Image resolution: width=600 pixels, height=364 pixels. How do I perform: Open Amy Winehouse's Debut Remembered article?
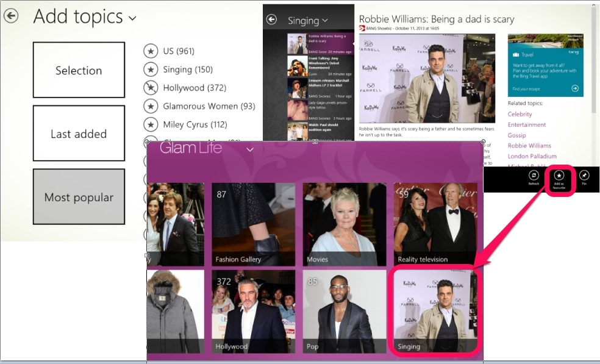(320, 66)
